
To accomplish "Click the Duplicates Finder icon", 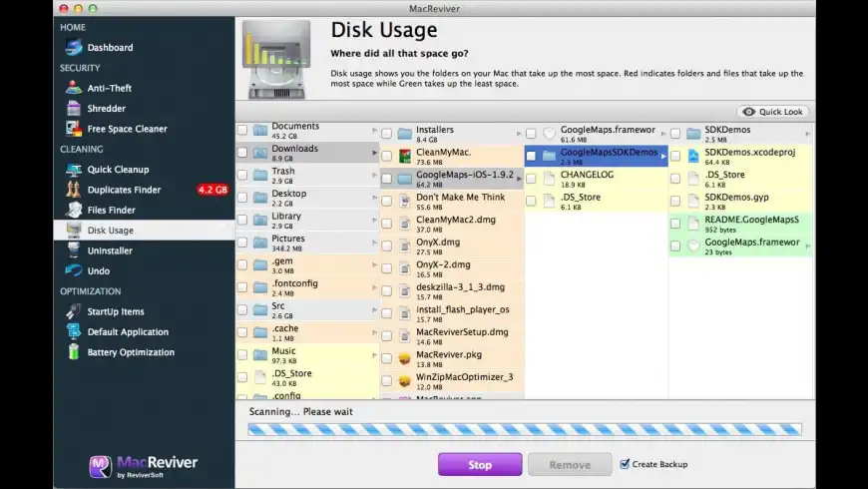I will point(74,190).
